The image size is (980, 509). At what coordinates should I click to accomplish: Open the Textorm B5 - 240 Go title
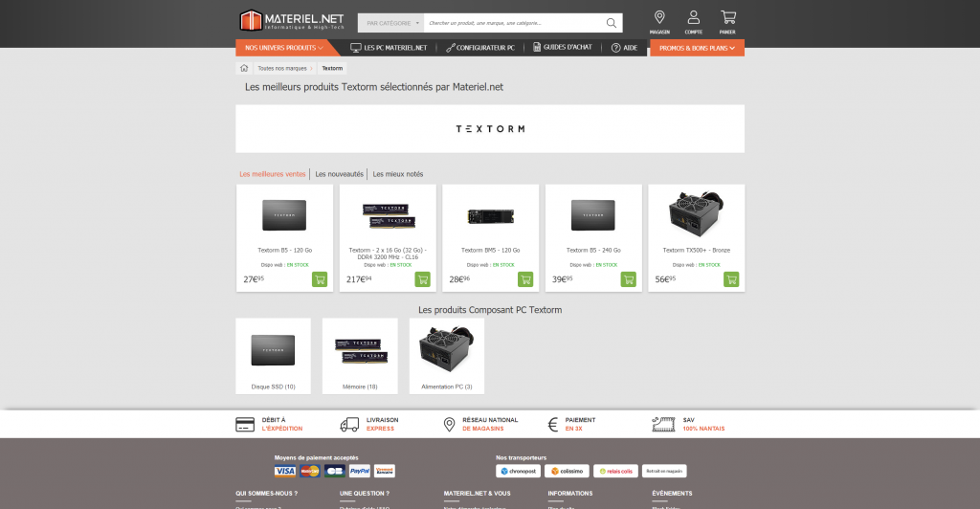click(x=593, y=250)
